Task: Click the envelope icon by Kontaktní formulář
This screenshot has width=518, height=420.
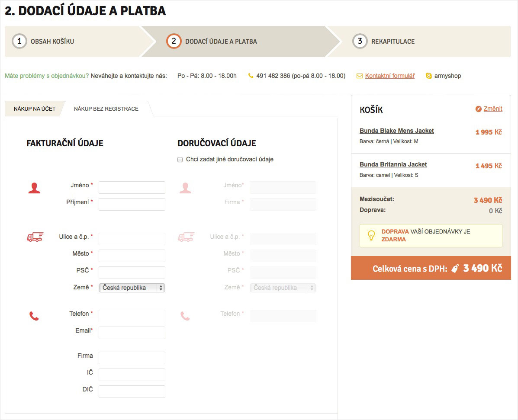Action: tap(359, 76)
